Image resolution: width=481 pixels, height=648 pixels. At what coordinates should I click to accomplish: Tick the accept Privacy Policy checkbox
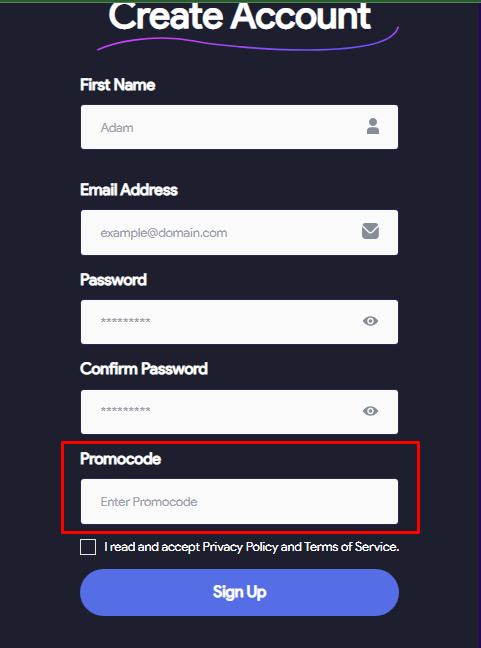point(88,547)
